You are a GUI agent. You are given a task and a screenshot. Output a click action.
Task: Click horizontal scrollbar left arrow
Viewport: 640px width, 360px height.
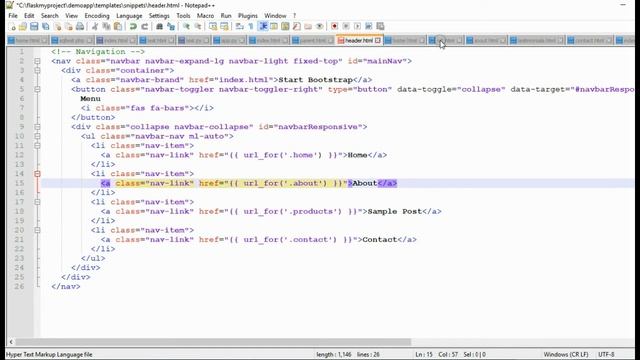11,342
